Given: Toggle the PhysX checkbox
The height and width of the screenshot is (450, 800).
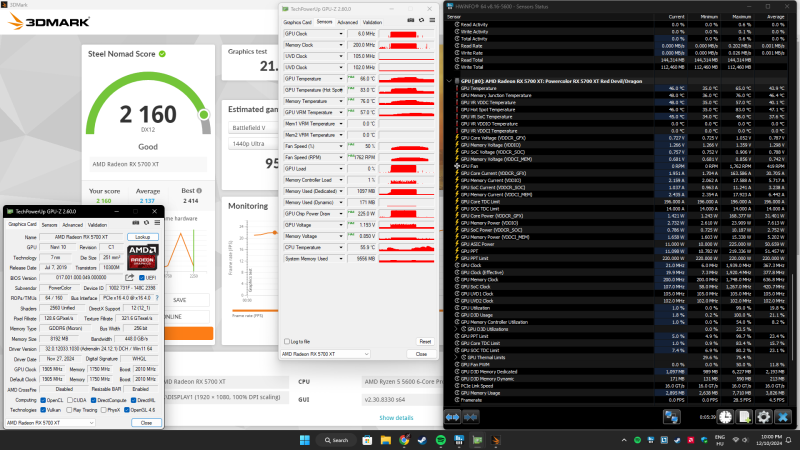Looking at the screenshot, I should 104,410.
